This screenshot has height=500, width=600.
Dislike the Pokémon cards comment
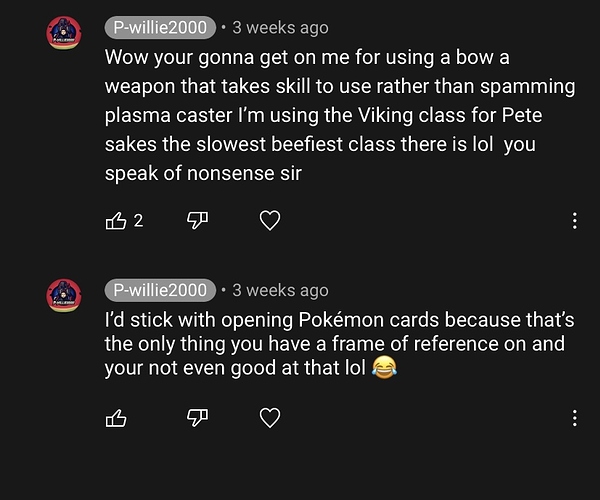(196, 418)
